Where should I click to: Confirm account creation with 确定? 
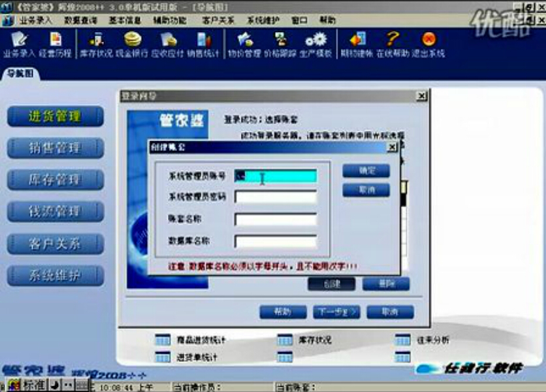click(x=366, y=171)
